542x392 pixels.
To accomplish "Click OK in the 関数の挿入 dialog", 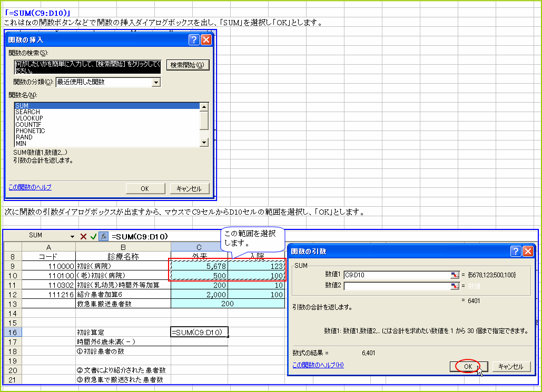I will point(145,188).
